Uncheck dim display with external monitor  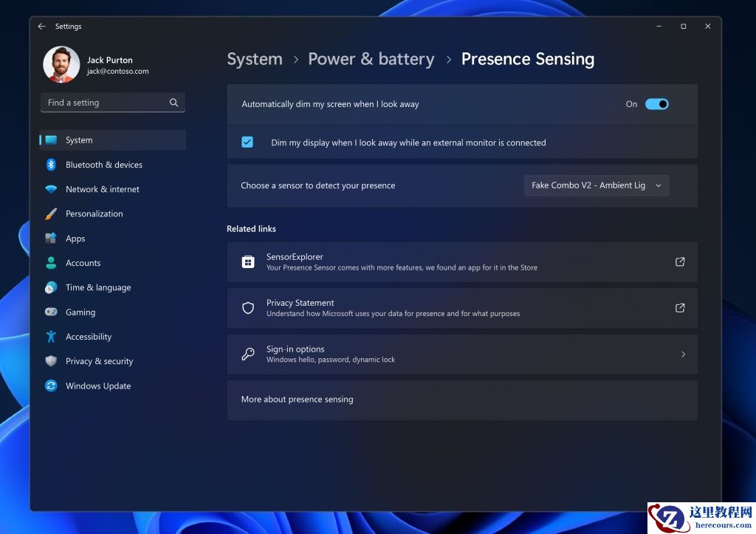(x=247, y=142)
